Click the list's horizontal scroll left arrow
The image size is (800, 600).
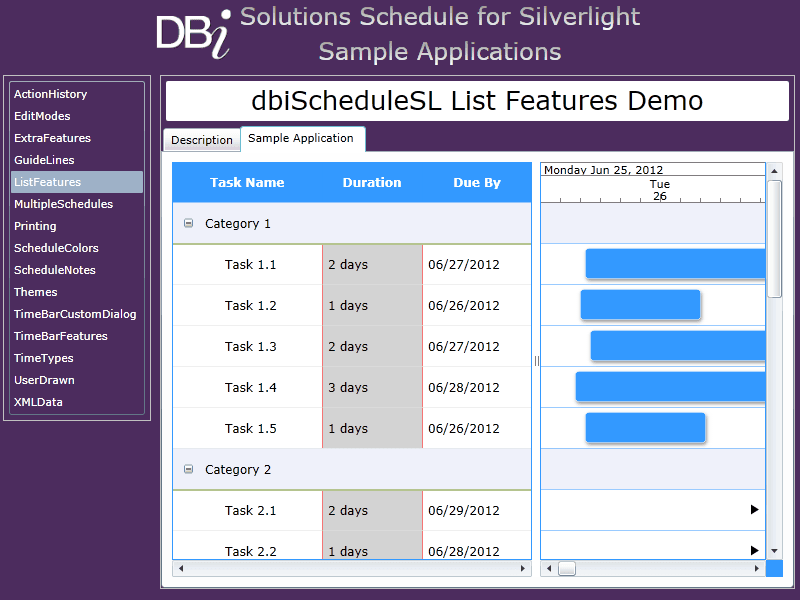pyautogui.click(x=180, y=568)
